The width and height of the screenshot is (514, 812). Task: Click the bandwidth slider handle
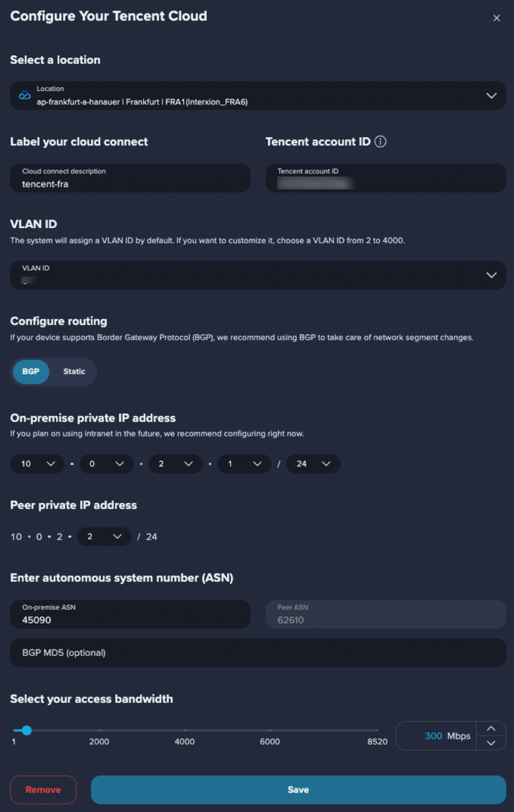point(27,730)
